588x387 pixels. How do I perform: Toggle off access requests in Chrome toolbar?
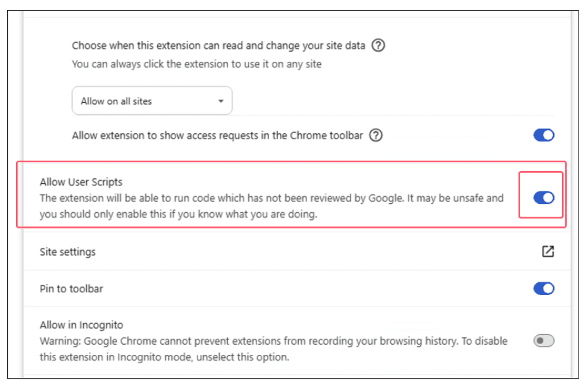click(543, 136)
